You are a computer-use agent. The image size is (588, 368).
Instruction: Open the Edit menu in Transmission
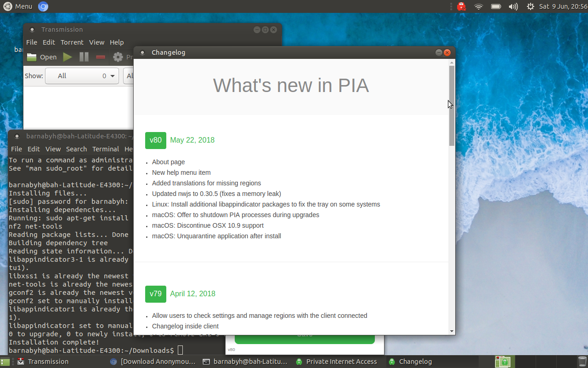point(49,42)
